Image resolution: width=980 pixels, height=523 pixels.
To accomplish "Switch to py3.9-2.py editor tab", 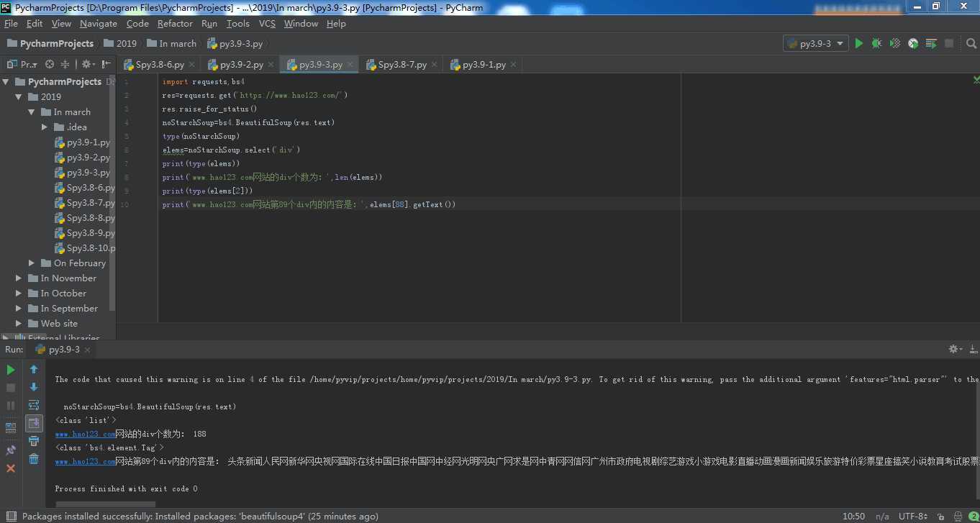I will (241, 65).
